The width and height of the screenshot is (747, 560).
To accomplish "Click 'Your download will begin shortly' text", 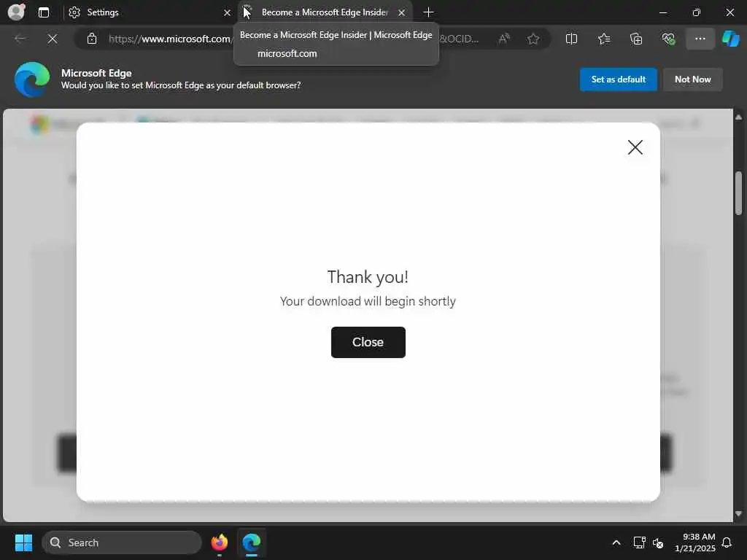I will [368, 301].
